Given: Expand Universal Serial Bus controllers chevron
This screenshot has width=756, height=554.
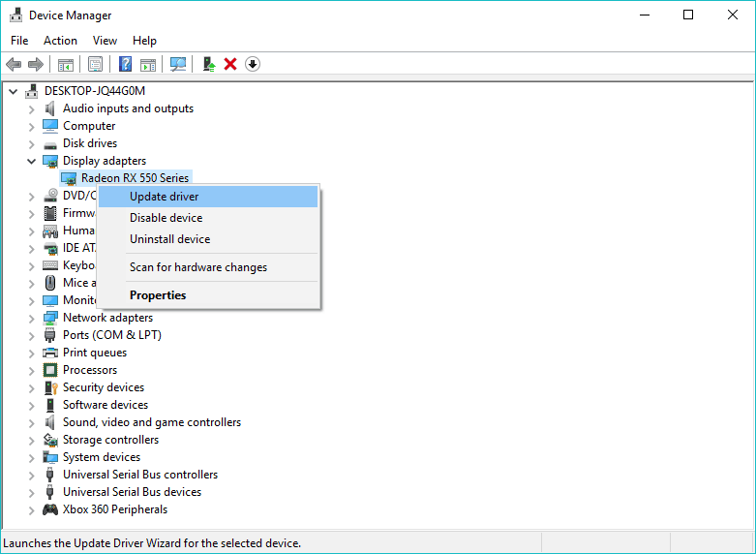Looking at the screenshot, I should coord(32,476).
